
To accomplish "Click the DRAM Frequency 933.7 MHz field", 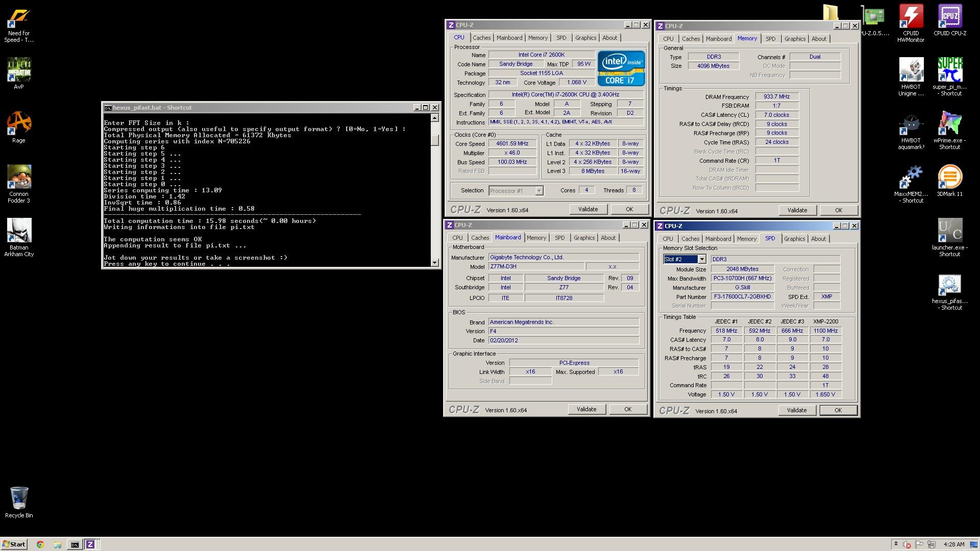I will point(777,96).
